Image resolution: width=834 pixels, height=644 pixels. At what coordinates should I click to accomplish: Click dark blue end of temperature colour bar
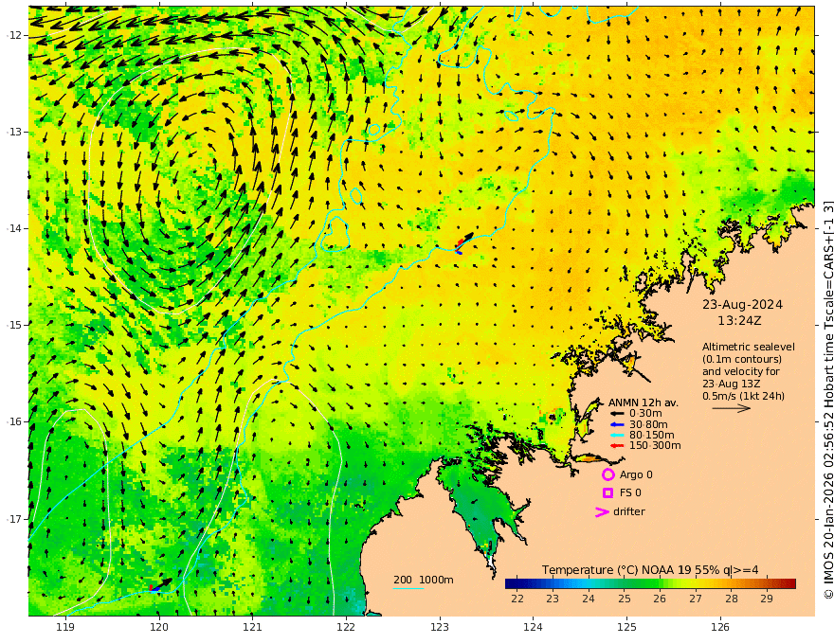click(510, 583)
